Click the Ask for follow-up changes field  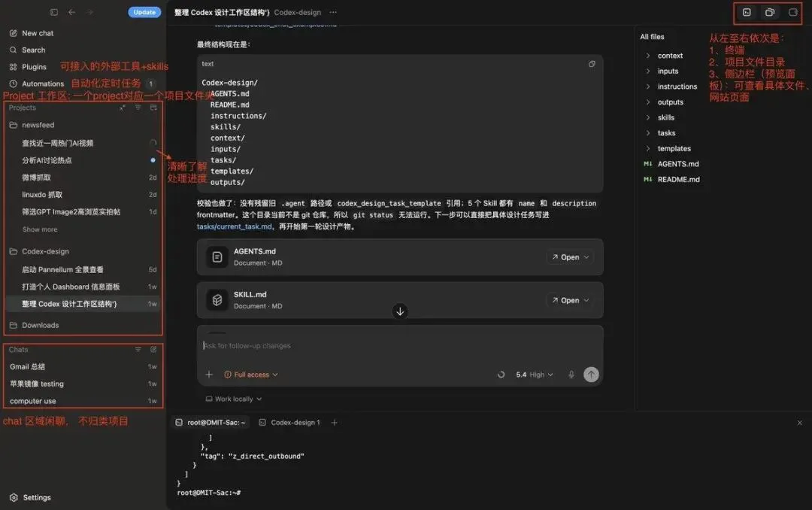pos(399,346)
